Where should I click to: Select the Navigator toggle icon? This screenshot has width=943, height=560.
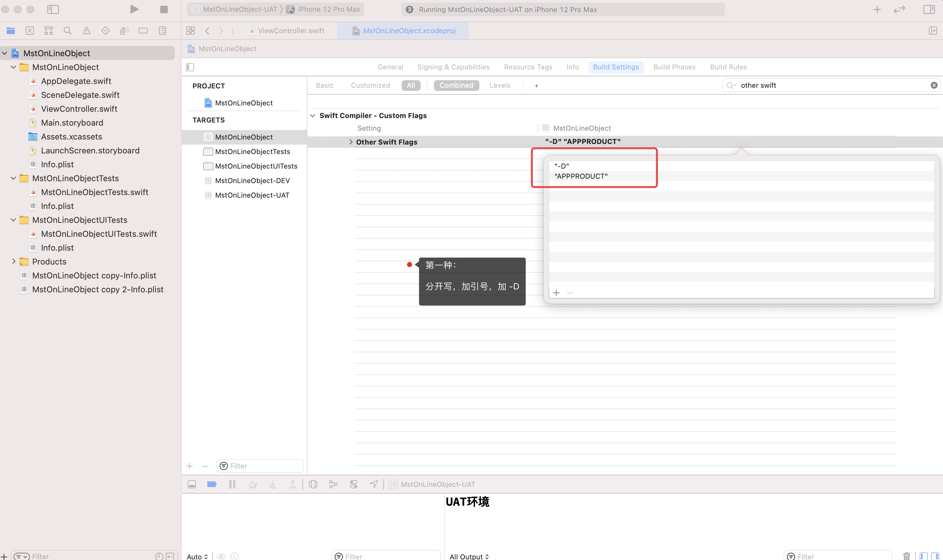point(53,9)
